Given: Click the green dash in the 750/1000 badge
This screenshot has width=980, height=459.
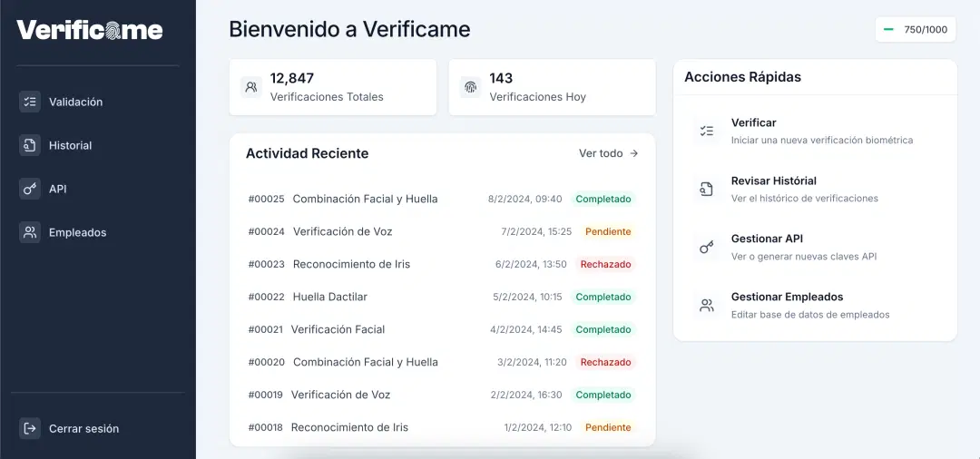Looking at the screenshot, I should click(888, 29).
